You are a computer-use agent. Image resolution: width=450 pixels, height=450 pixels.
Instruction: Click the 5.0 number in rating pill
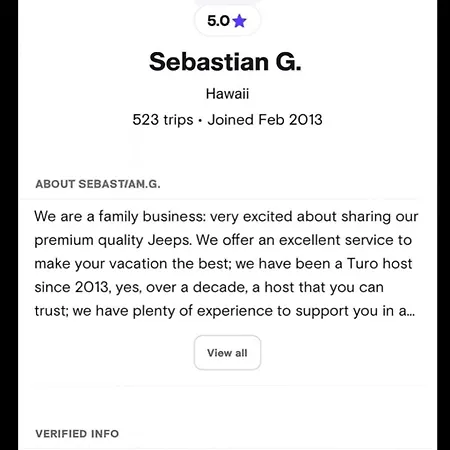pos(218,21)
